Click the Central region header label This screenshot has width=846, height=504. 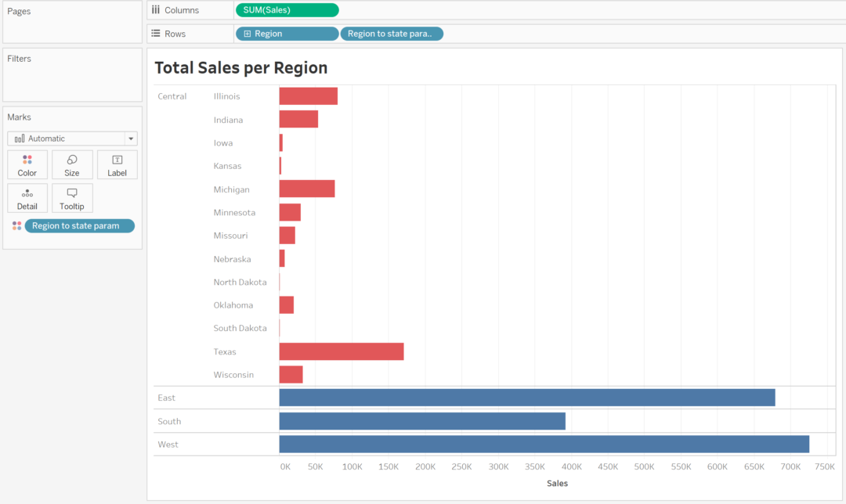coord(172,96)
